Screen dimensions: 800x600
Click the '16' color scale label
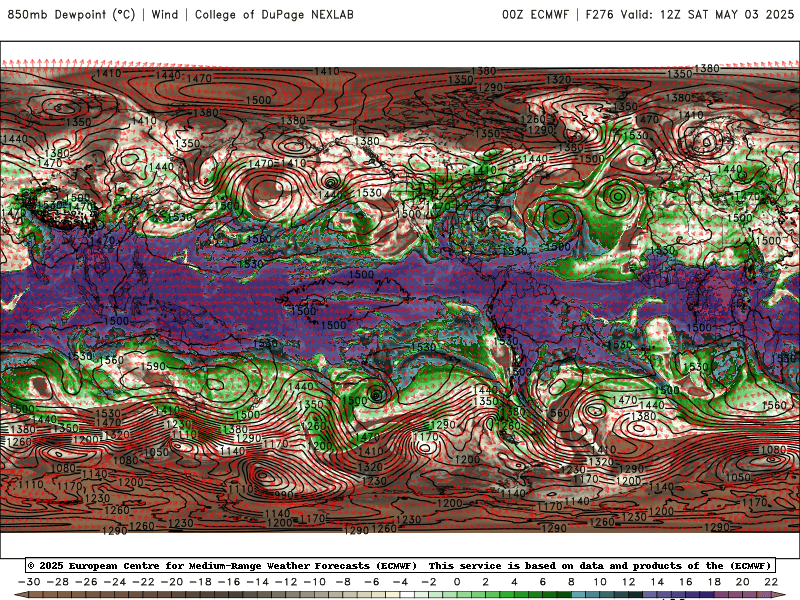[x=686, y=582]
